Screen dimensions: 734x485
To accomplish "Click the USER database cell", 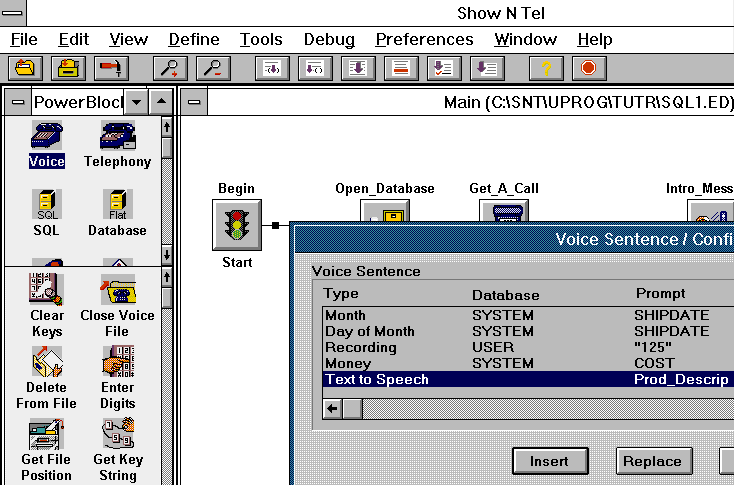I will coord(493,347).
